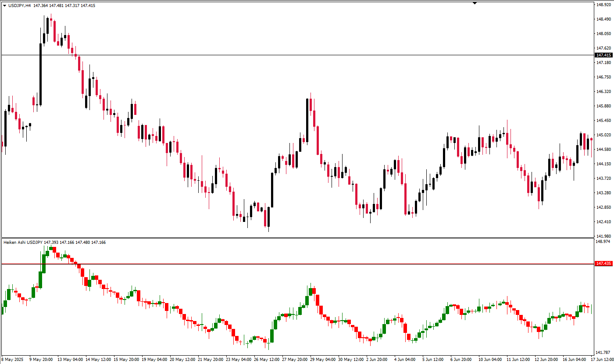614x364 pixels.
Task: Click the 141.797 indicator scale value
Action: coord(604,352)
